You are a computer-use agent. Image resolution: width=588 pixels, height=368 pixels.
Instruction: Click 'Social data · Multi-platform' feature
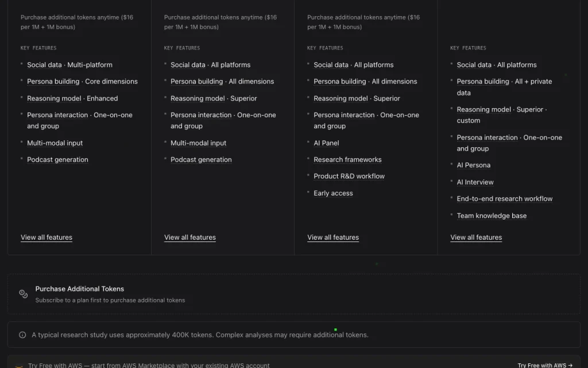(x=69, y=64)
